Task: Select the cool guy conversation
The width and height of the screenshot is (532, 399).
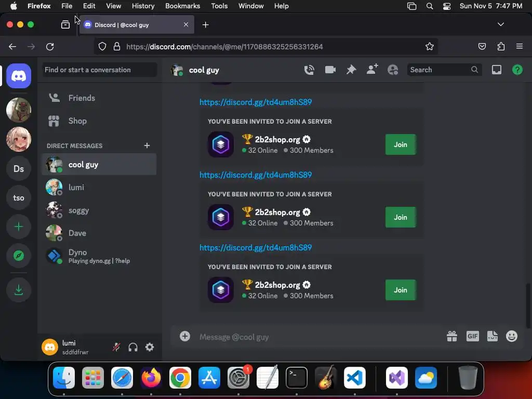Action: pos(99,164)
